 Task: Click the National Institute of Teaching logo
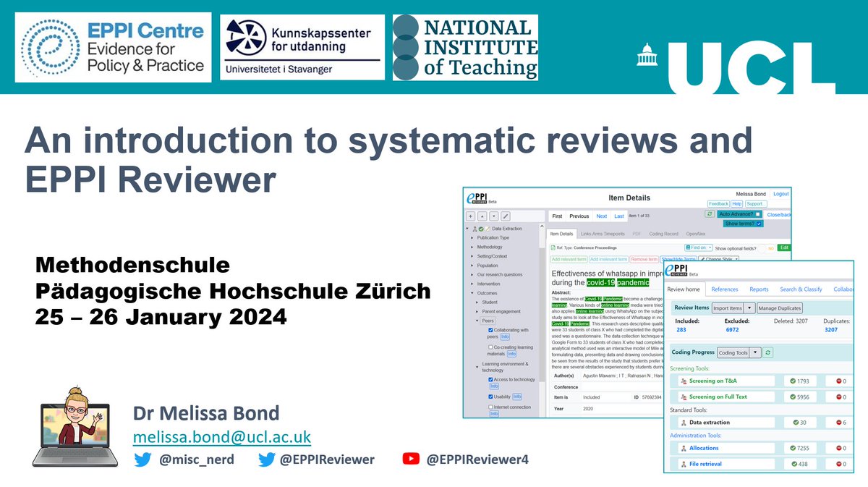[x=465, y=46]
